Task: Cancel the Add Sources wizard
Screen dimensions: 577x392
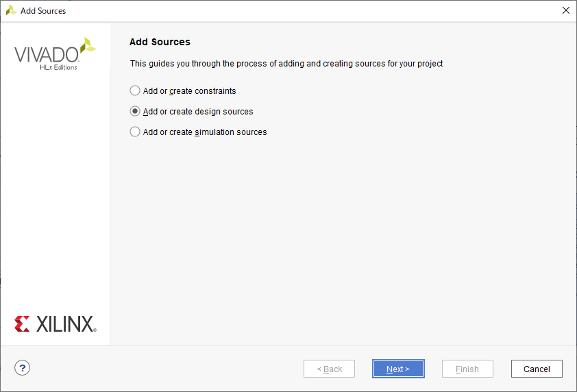Action: point(537,369)
